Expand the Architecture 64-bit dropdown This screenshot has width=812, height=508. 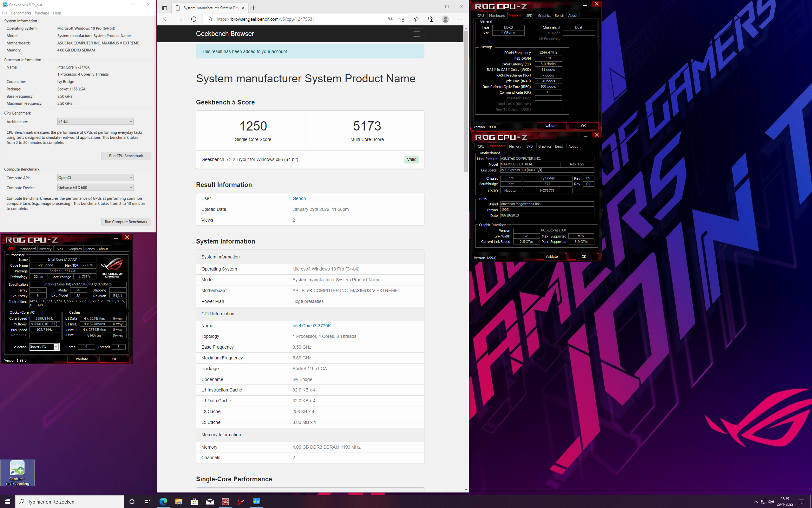coord(95,121)
